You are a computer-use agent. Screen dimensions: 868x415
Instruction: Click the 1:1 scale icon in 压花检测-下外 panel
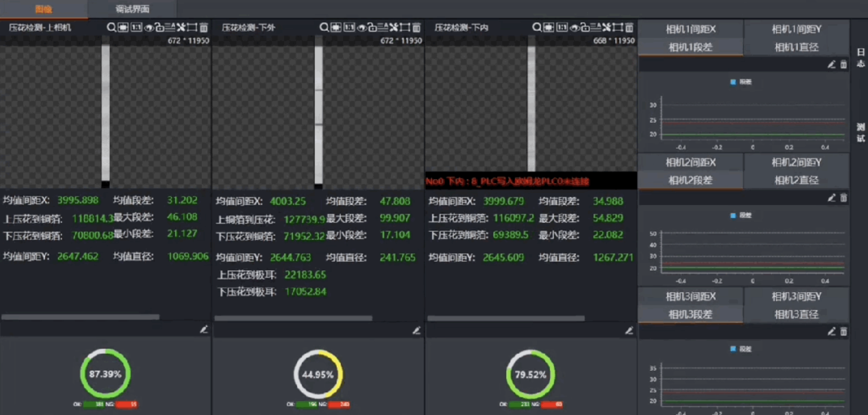(x=349, y=28)
